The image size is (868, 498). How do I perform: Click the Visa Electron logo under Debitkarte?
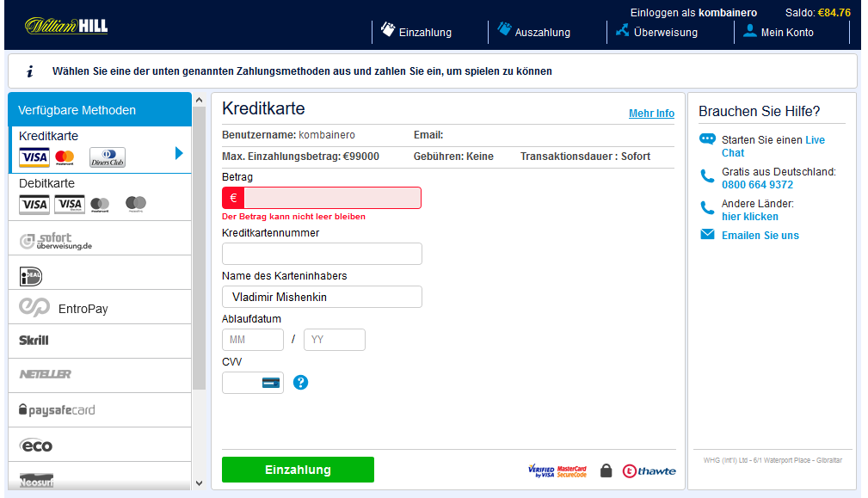point(70,204)
